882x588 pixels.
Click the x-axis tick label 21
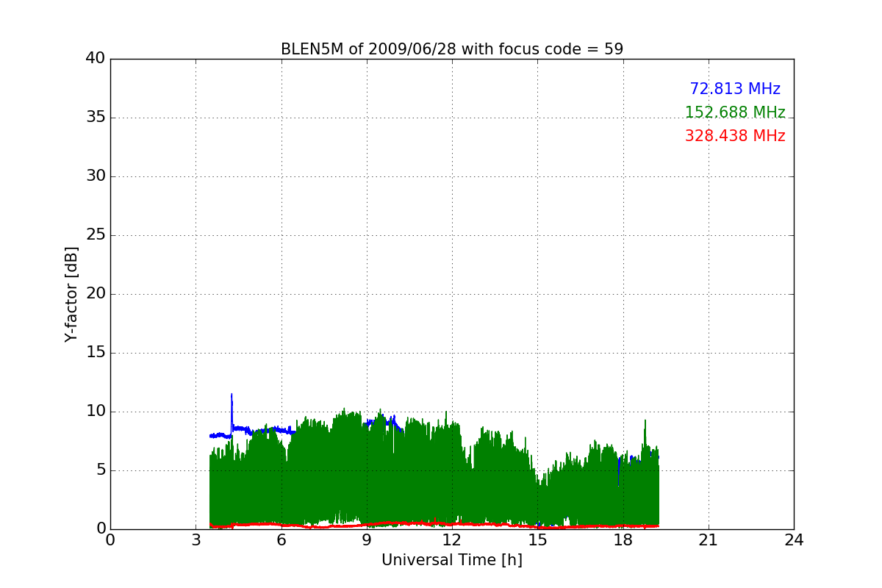[709, 540]
